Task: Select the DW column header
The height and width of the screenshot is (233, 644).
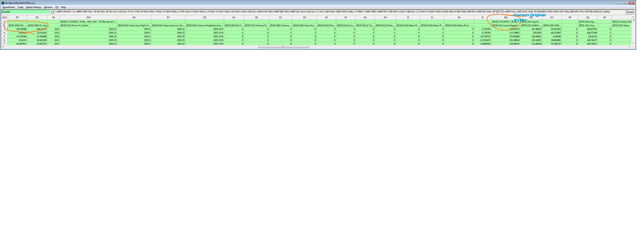Action: point(88,17)
